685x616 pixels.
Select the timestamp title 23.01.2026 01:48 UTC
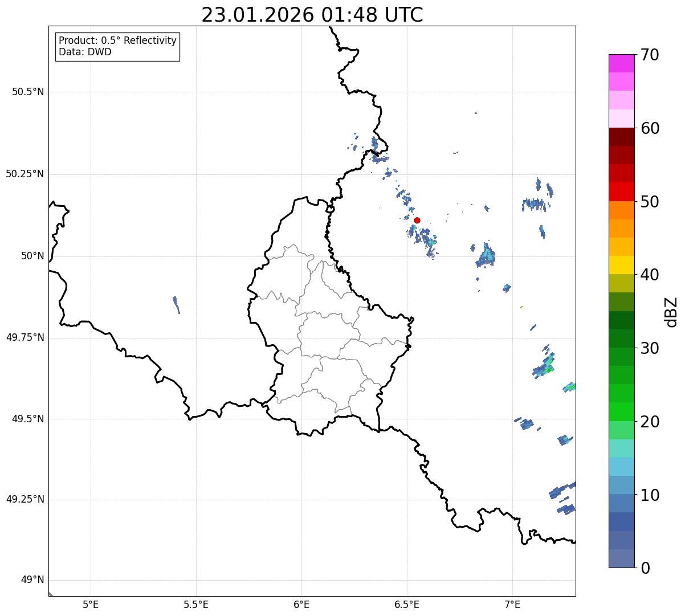pos(312,15)
